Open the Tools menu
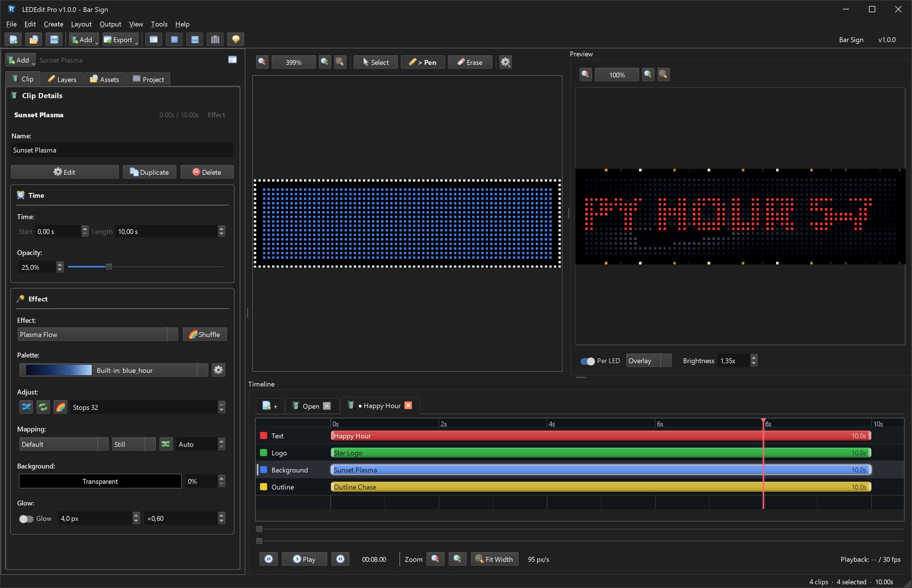The height and width of the screenshot is (588, 912). [159, 24]
